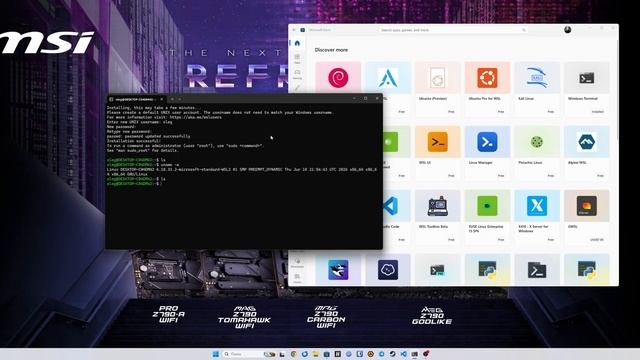Open VS Code from the taskbar

403,354
